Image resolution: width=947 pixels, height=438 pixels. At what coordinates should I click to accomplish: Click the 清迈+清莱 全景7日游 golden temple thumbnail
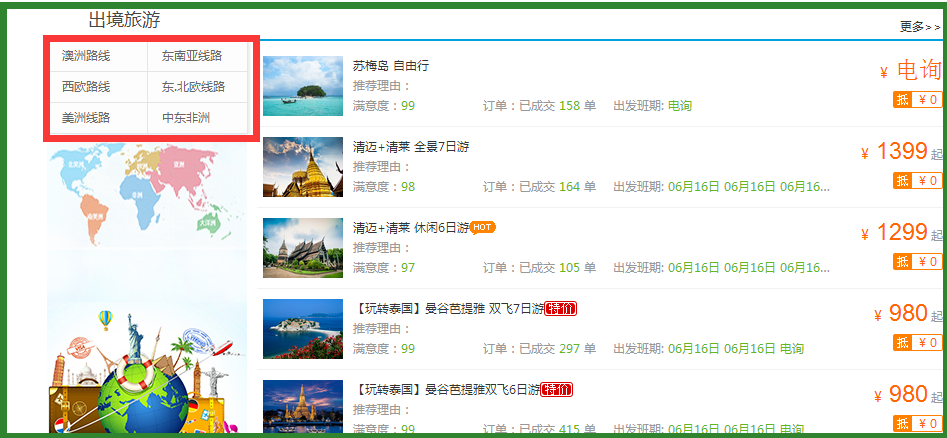click(302, 167)
